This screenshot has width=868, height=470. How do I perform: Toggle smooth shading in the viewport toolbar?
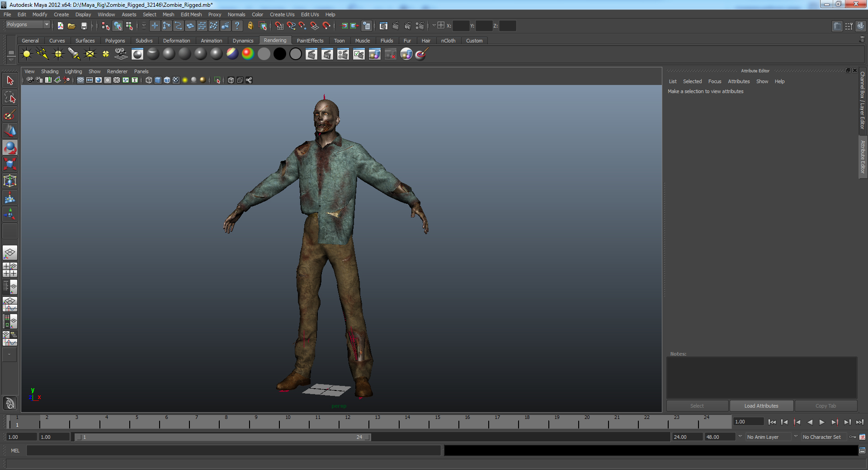(157, 80)
